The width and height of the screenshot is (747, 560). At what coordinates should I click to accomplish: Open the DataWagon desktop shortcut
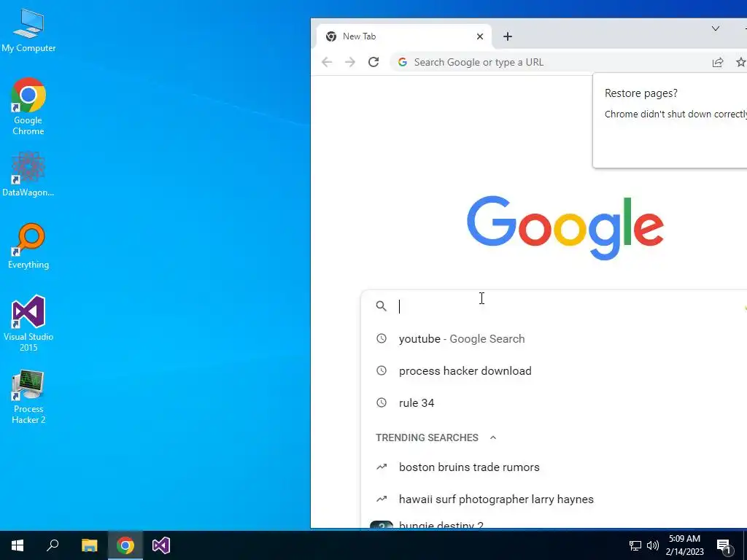[28, 174]
